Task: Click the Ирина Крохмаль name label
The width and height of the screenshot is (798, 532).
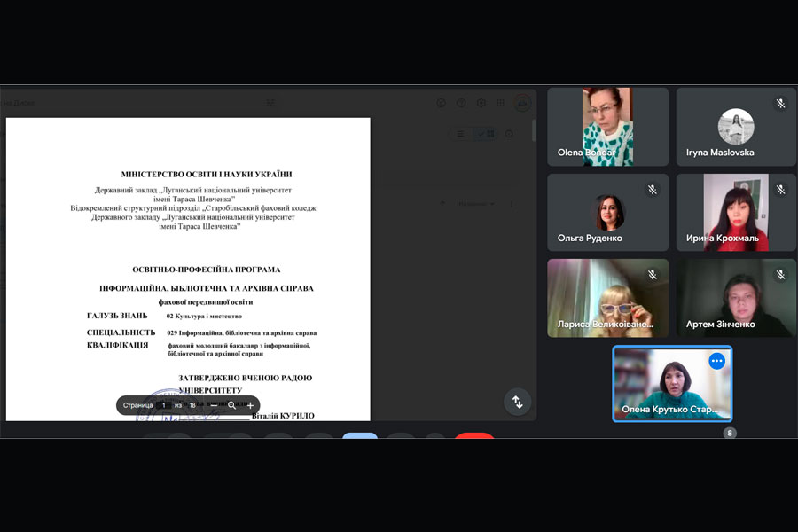Action: pyautogui.click(x=722, y=238)
